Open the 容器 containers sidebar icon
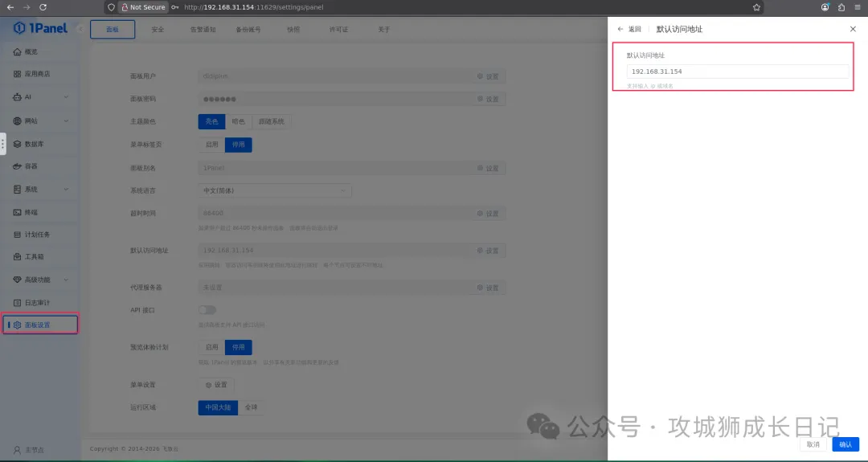The image size is (868, 462). (x=18, y=166)
